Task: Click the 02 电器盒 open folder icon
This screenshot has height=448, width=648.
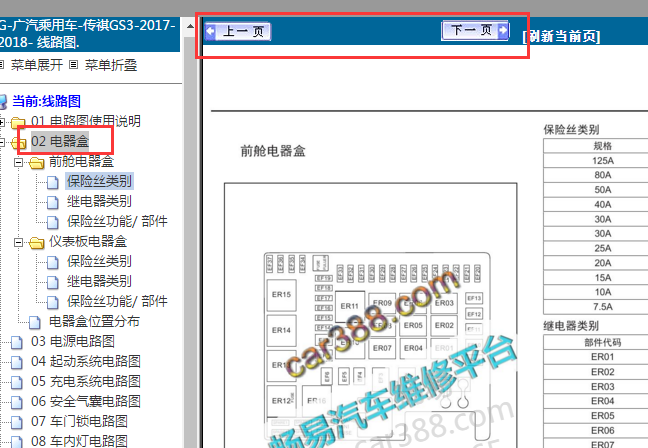Action: point(18,143)
